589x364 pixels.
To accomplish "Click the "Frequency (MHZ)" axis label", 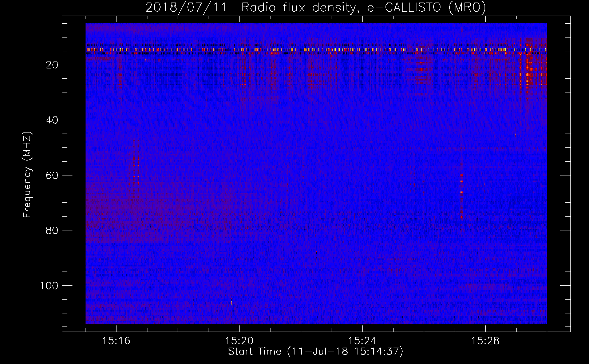I will coord(27,175).
